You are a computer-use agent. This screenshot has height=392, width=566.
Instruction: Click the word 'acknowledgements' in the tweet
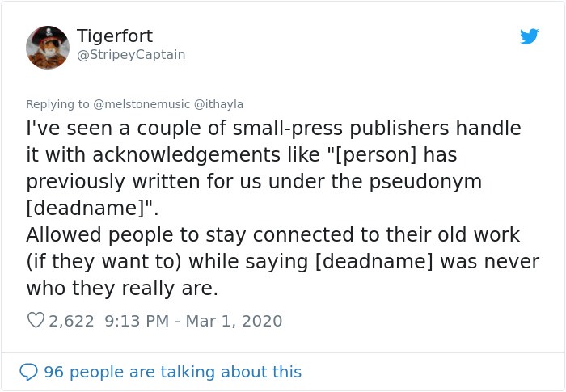pyautogui.click(x=186, y=155)
